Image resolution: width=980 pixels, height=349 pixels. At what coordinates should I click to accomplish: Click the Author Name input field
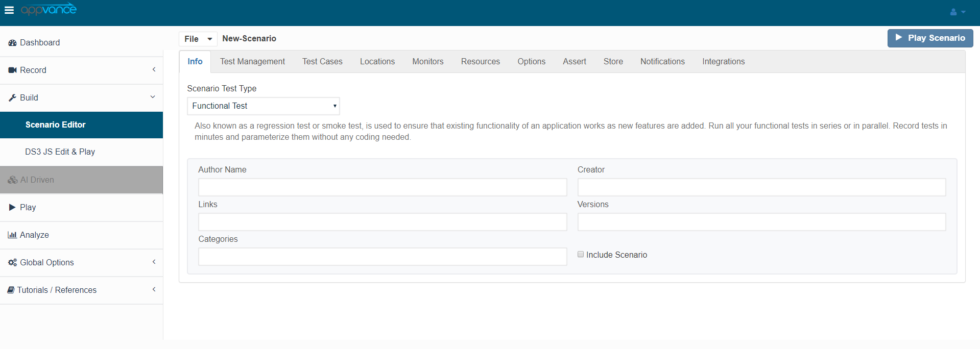383,187
